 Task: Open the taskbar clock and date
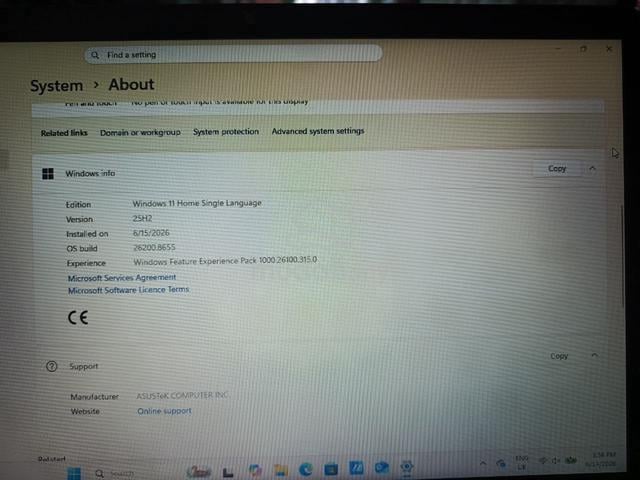click(x=601, y=459)
